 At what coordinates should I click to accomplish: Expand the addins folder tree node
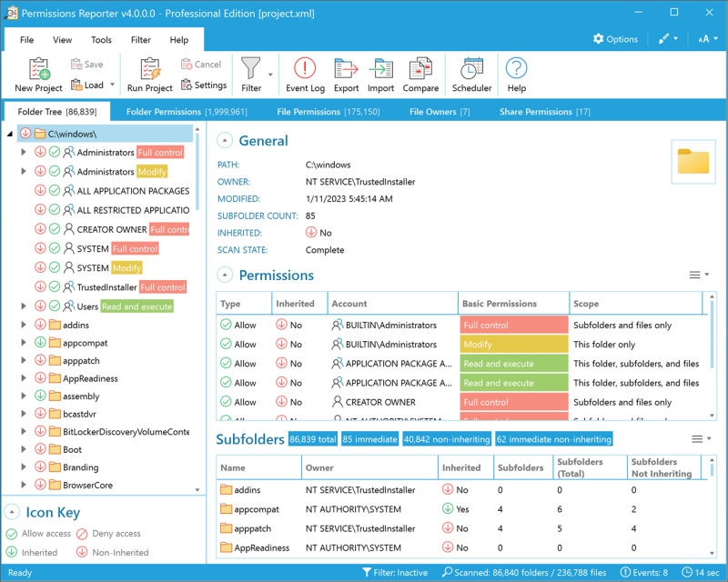click(x=25, y=325)
